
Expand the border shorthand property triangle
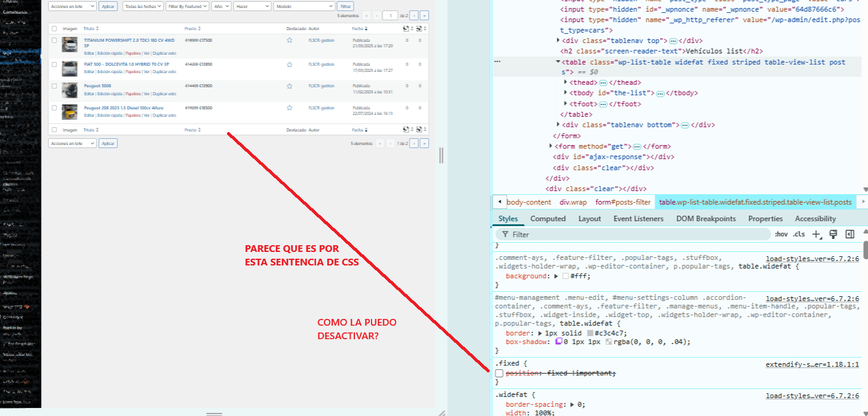(x=541, y=333)
